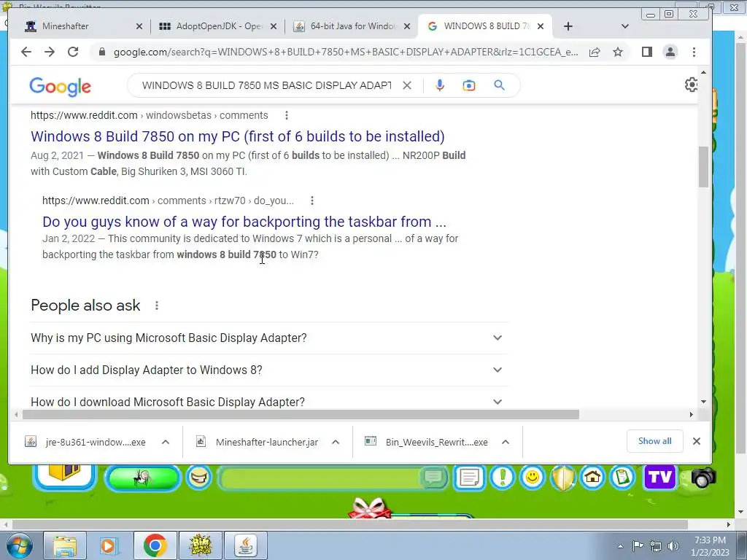Open the Chrome three-dot menu
The width and height of the screenshot is (747, 560).
tap(694, 52)
